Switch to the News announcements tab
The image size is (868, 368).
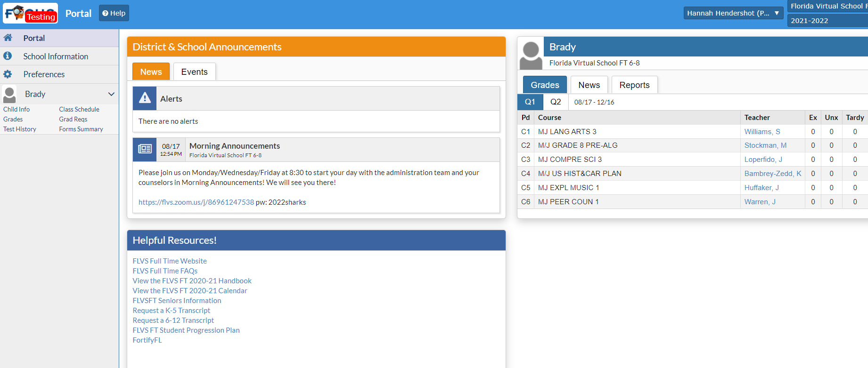coord(151,72)
